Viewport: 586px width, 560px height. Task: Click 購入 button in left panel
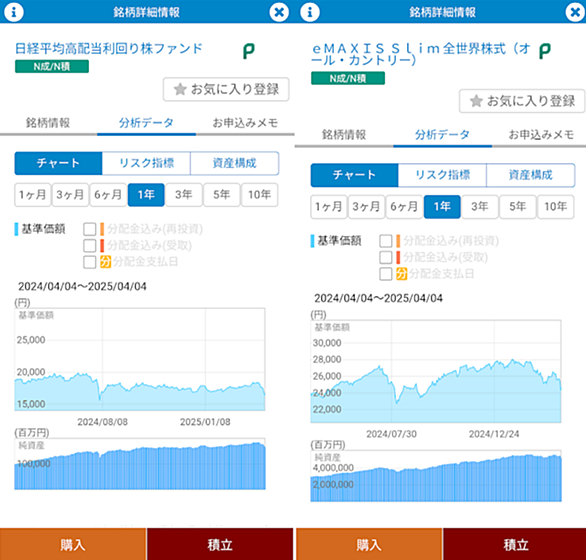[x=73, y=544]
